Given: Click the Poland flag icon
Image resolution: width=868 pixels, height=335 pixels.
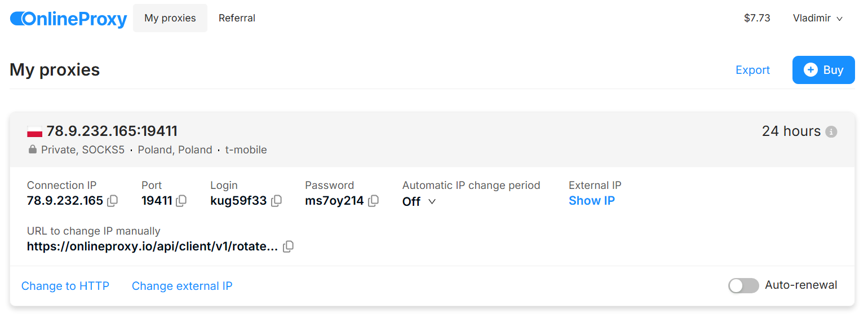Looking at the screenshot, I should tap(35, 132).
